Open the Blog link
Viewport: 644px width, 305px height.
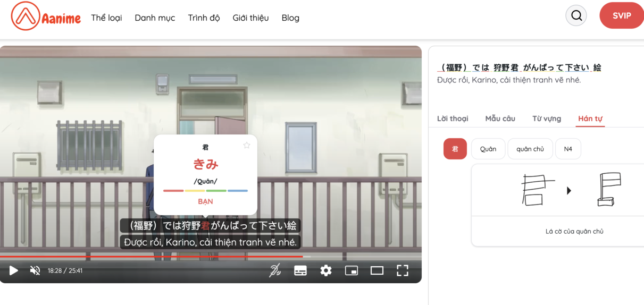(290, 18)
